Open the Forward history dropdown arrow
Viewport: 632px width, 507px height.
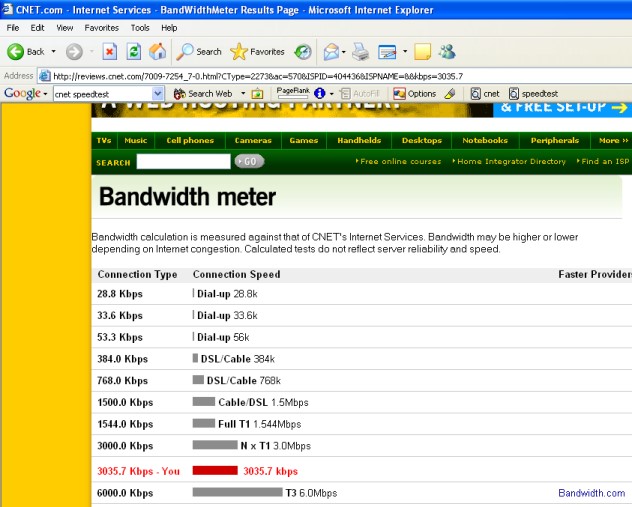click(91, 52)
